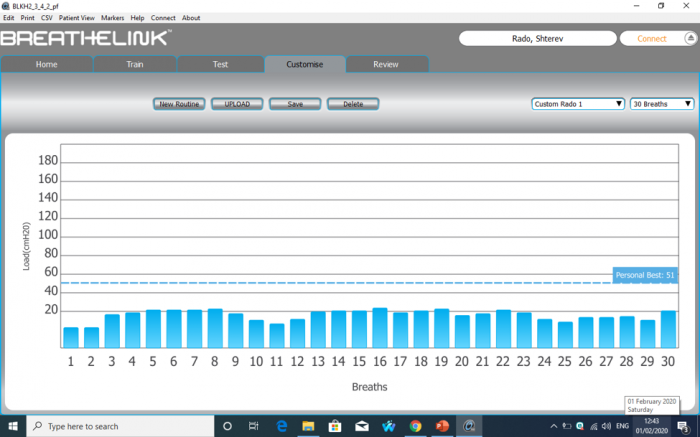
Task: Switch to the Home tab
Action: [46, 64]
